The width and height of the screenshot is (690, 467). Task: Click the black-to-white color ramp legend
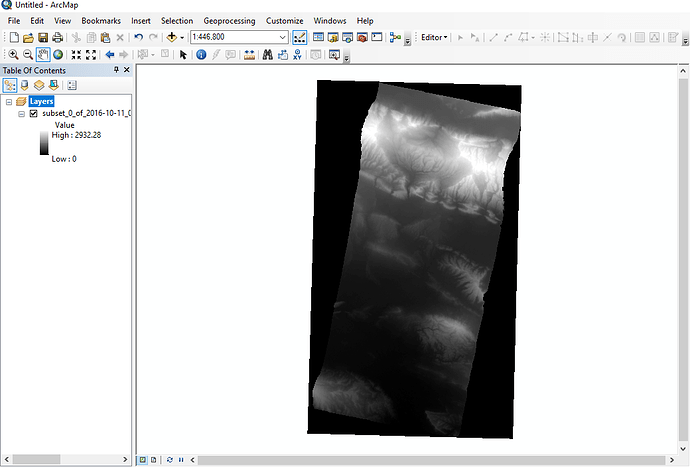44,143
